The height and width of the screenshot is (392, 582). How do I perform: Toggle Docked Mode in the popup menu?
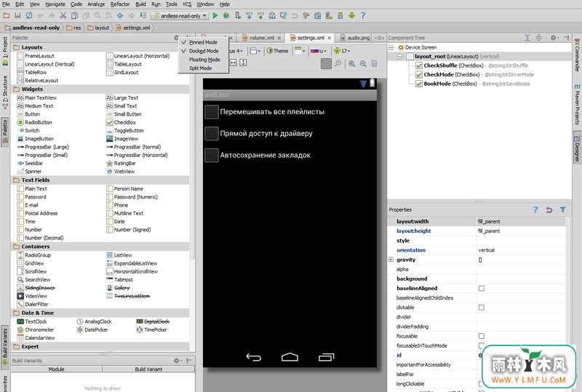click(x=204, y=51)
